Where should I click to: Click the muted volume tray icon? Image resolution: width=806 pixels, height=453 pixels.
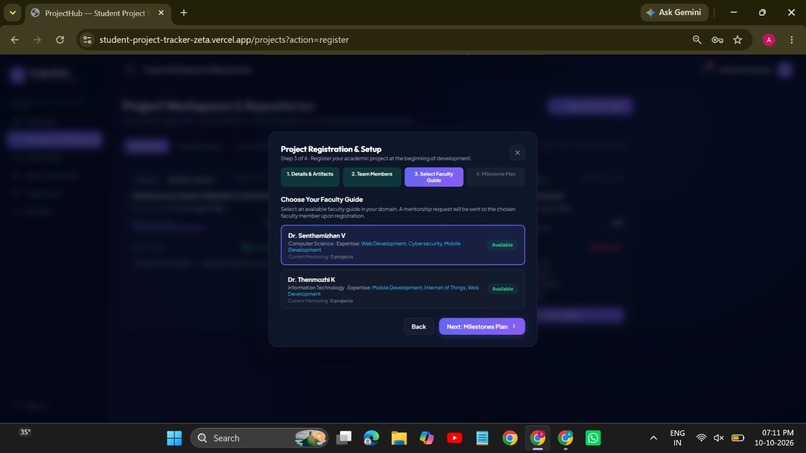[x=719, y=438]
